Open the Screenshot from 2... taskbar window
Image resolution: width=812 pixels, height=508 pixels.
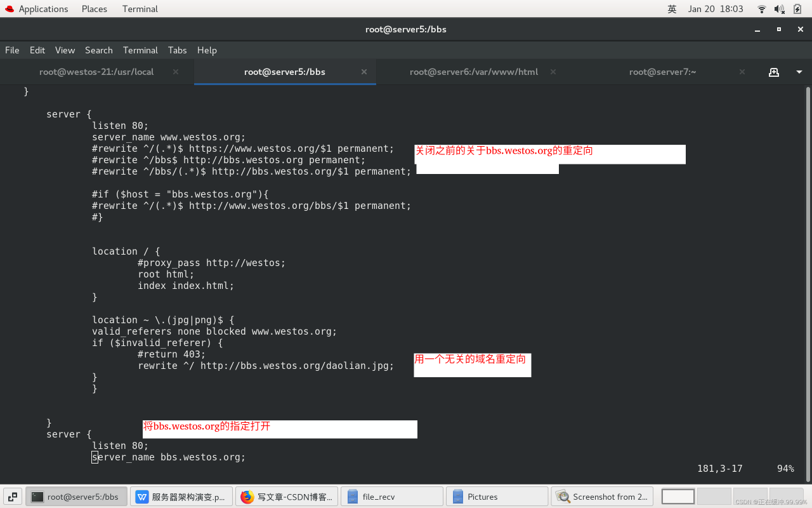[x=602, y=497]
